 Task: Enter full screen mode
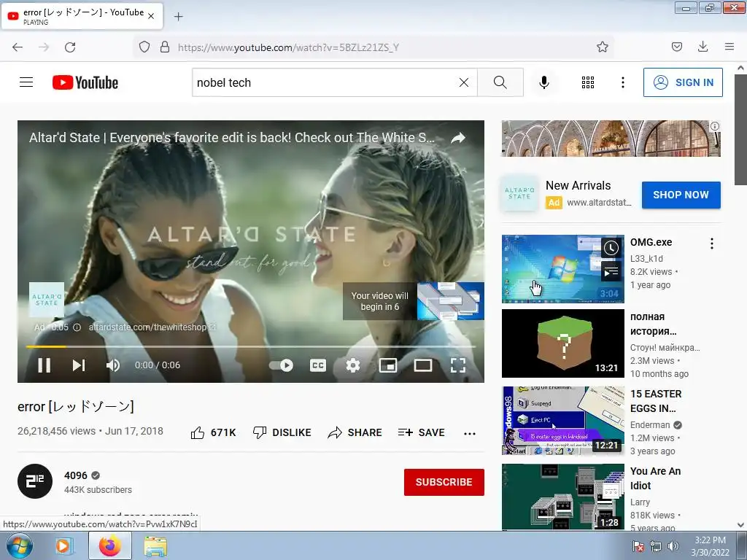(458, 365)
